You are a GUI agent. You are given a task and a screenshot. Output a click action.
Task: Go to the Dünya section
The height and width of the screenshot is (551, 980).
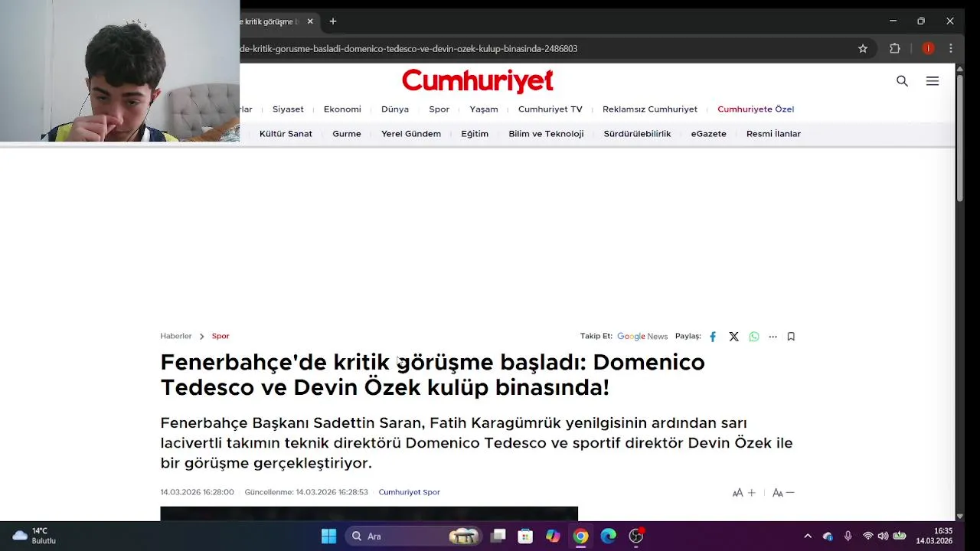click(395, 109)
